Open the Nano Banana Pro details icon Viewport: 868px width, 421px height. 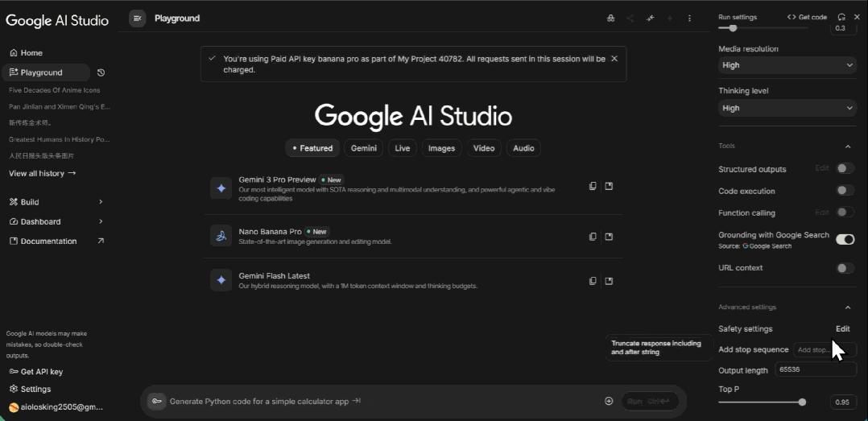tap(609, 237)
